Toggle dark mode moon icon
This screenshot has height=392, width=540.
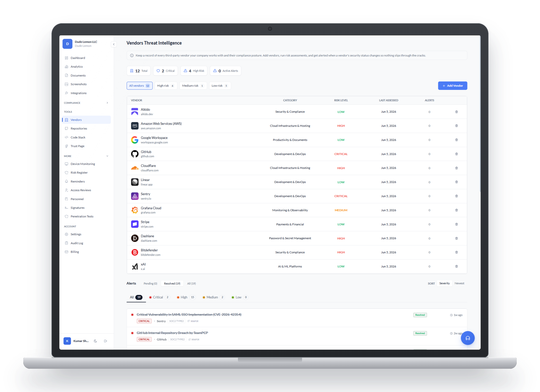click(x=95, y=341)
